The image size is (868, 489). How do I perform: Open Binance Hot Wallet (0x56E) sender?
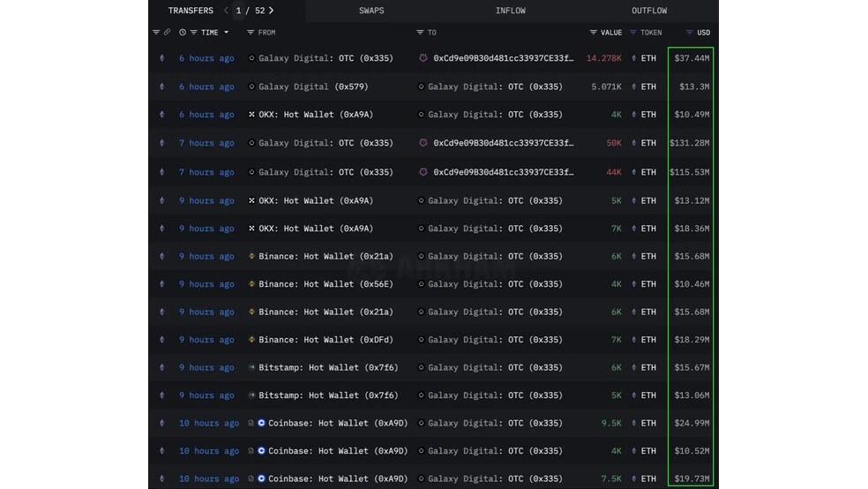coord(325,284)
